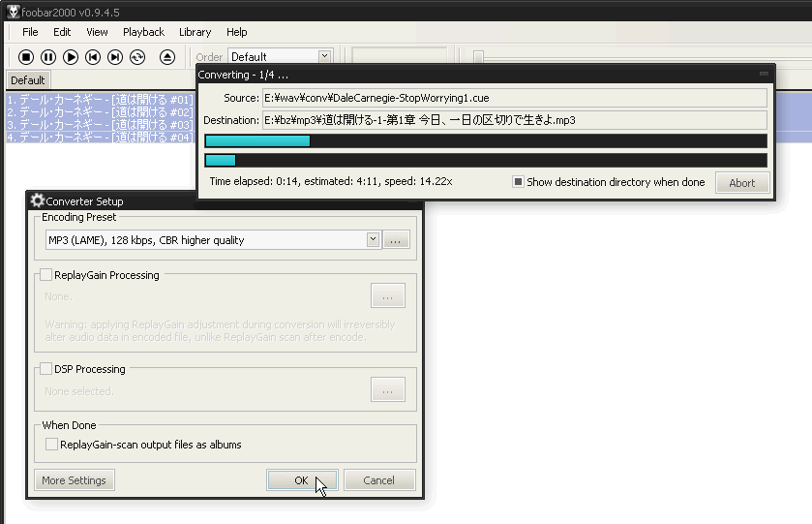Edit encoding preset with ellipsis button
Viewport: 812px width, 524px height.
pyautogui.click(x=396, y=240)
